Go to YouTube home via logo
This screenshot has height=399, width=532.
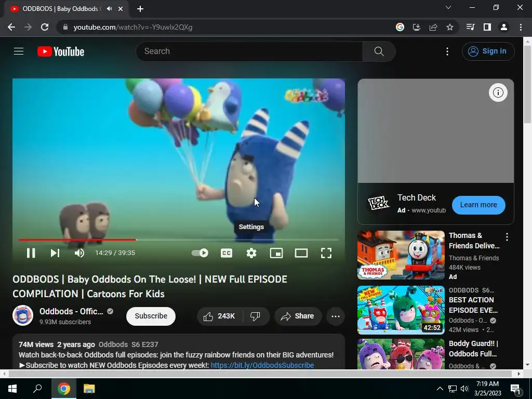point(61,51)
